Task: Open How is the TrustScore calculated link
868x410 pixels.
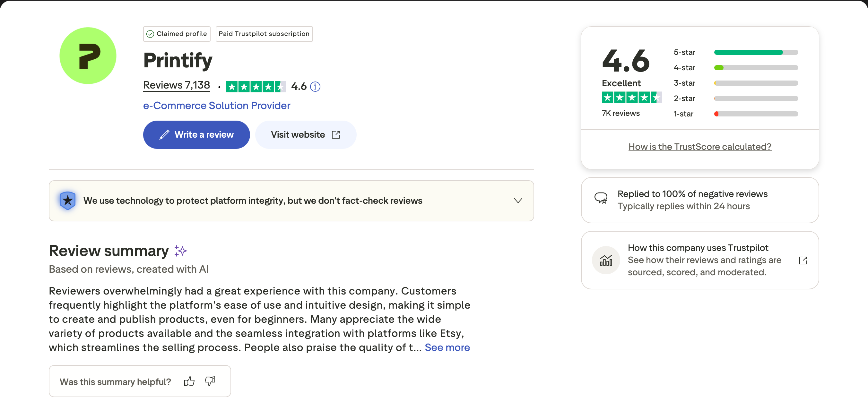Action: pyautogui.click(x=699, y=147)
